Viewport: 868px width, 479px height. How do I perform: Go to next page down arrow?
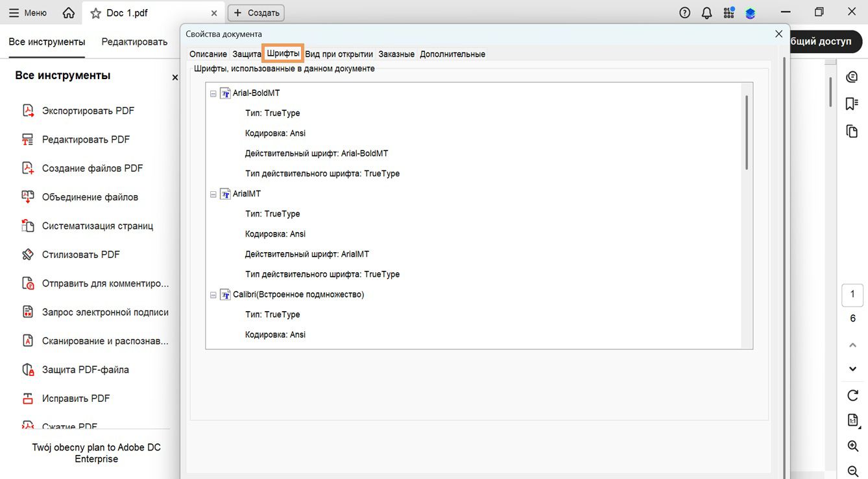pyautogui.click(x=853, y=369)
